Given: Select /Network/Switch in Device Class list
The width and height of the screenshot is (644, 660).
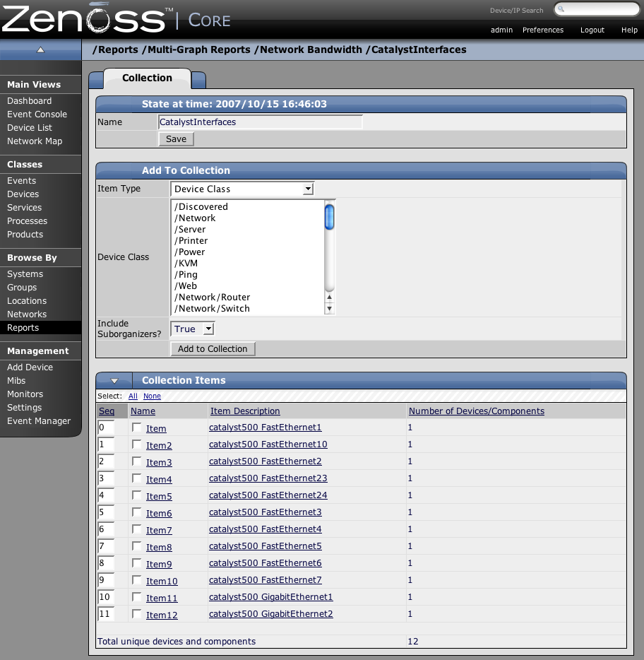Looking at the screenshot, I should tap(212, 309).
